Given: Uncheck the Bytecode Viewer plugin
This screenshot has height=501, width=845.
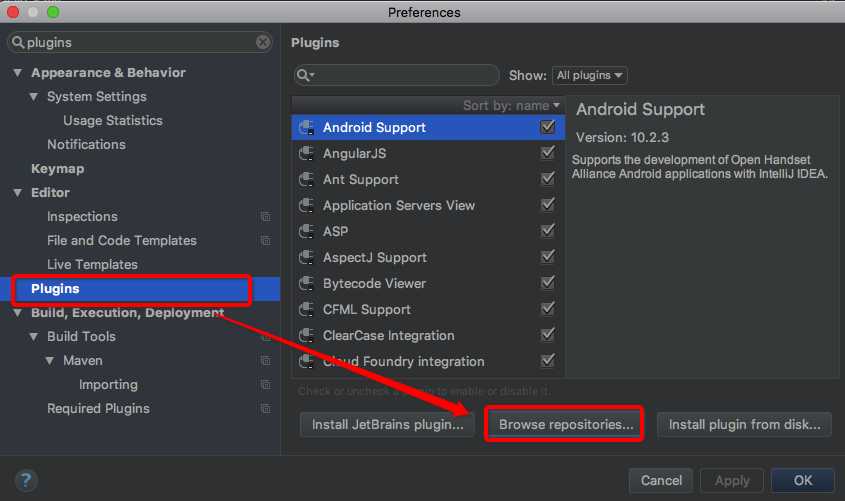Looking at the screenshot, I should point(548,283).
